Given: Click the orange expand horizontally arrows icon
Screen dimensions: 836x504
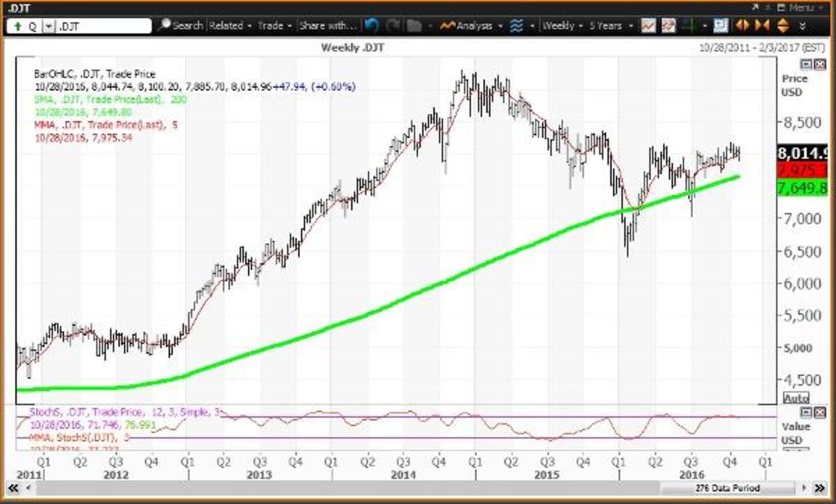Looking at the screenshot, I should [x=741, y=26].
